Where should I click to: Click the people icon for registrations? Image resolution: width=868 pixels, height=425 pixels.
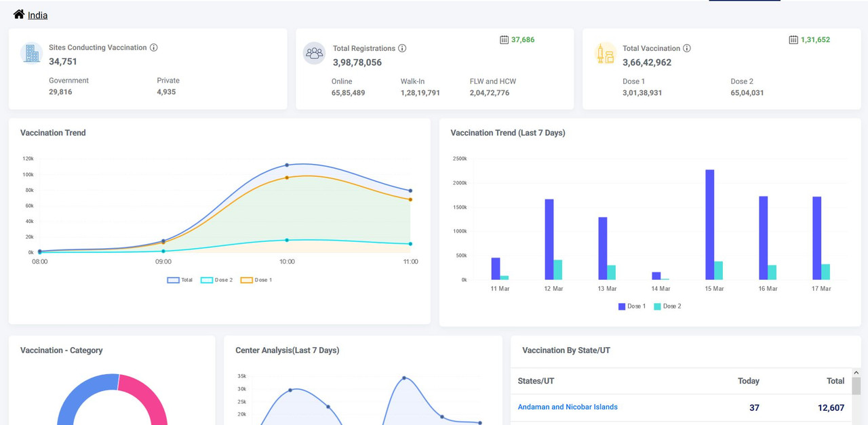(x=314, y=54)
